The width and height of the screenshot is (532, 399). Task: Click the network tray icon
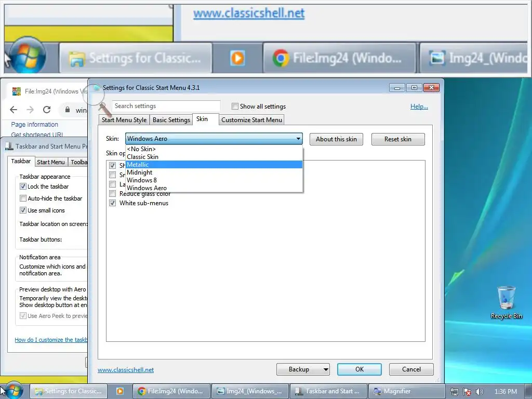[455, 392]
